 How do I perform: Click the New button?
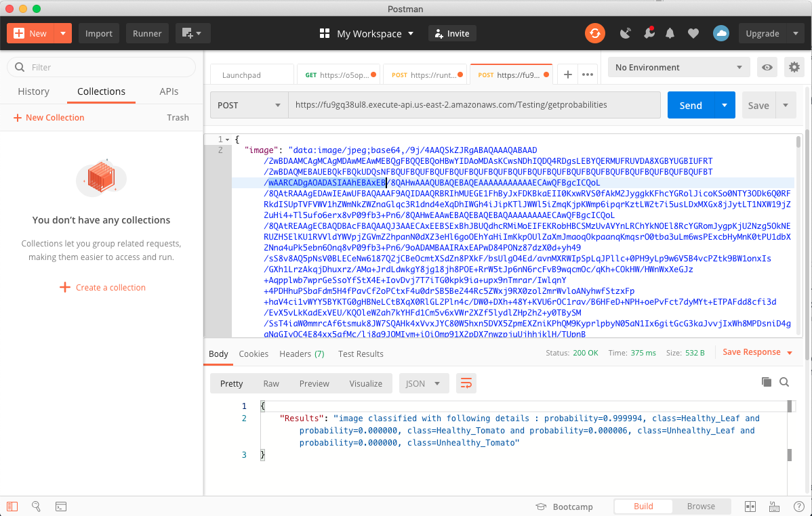pyautogui.click(x=30, y=34)
